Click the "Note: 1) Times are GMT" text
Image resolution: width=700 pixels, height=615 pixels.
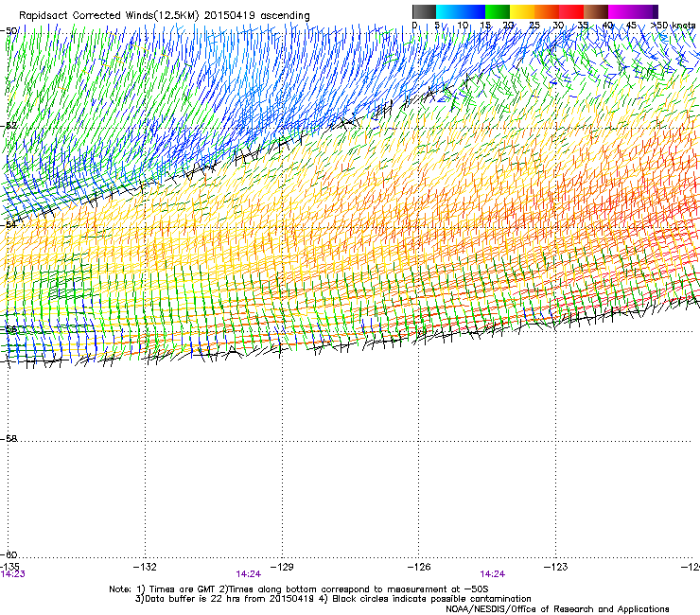coord(163,589)
